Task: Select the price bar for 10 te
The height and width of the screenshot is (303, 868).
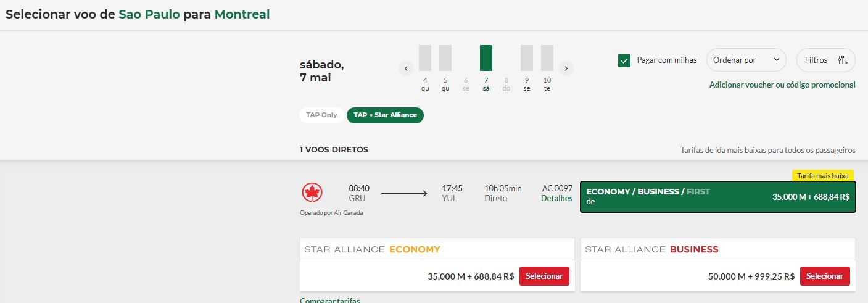Action: [x=547, y=58]
